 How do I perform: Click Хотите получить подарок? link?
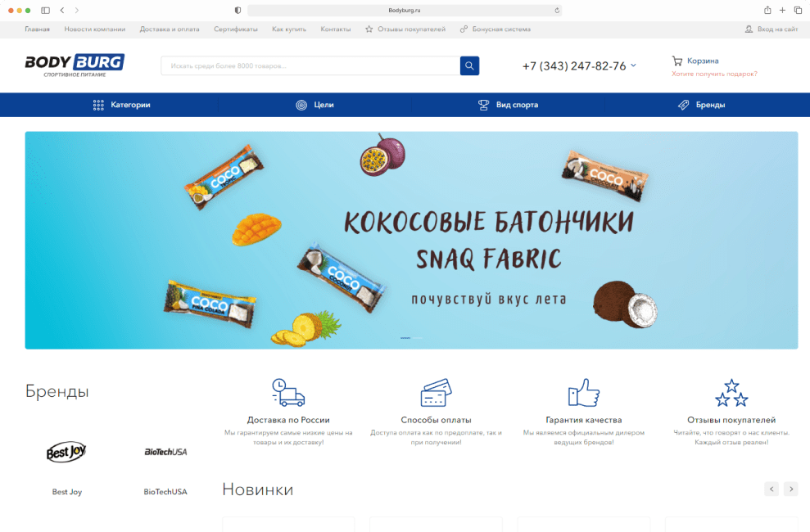(x=714, y=74)
